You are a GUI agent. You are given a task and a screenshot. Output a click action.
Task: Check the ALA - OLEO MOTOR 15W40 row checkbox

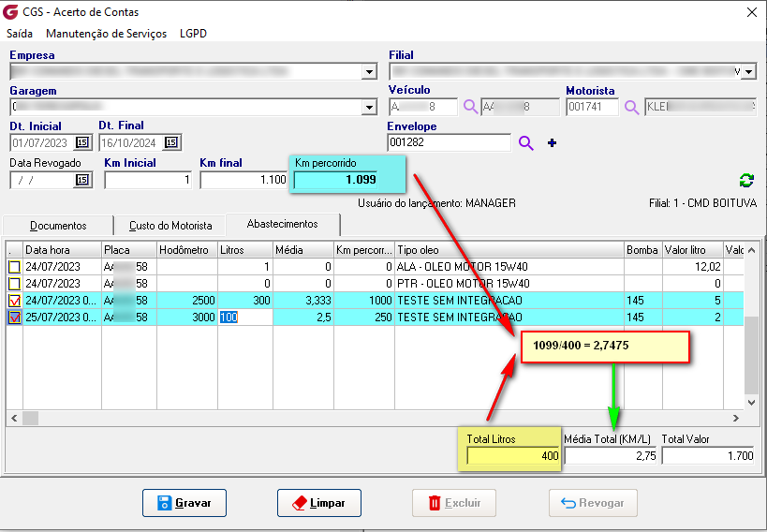click(14, 267)
